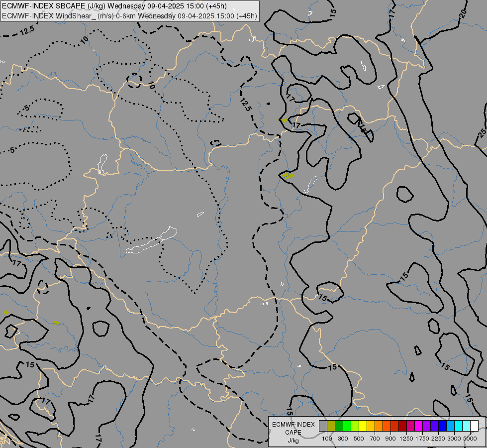Select the red-orange legend swatch
The width and height of the screenshot is (487, 448).
pos(387,426)
